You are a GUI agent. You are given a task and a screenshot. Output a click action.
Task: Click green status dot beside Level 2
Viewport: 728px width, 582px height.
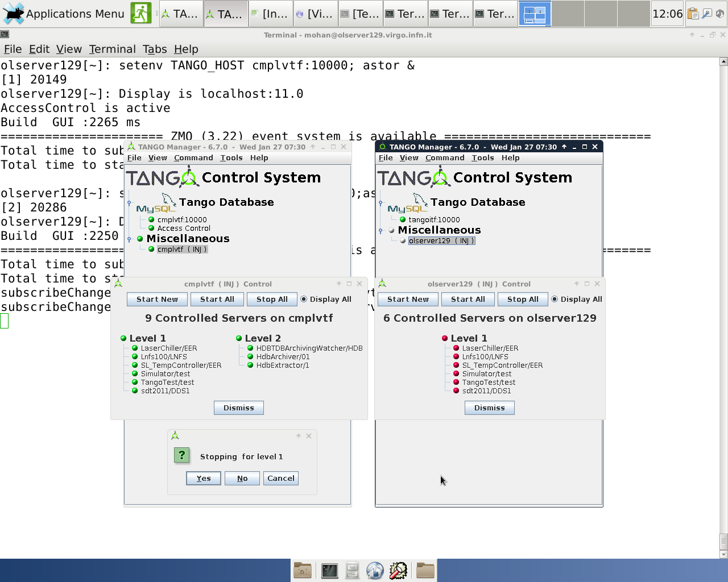pyautogui.click(x=239, y=338)
